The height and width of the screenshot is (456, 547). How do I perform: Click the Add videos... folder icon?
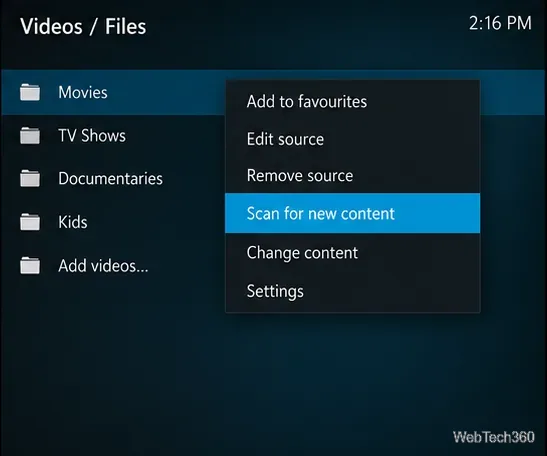click(30, 266)
